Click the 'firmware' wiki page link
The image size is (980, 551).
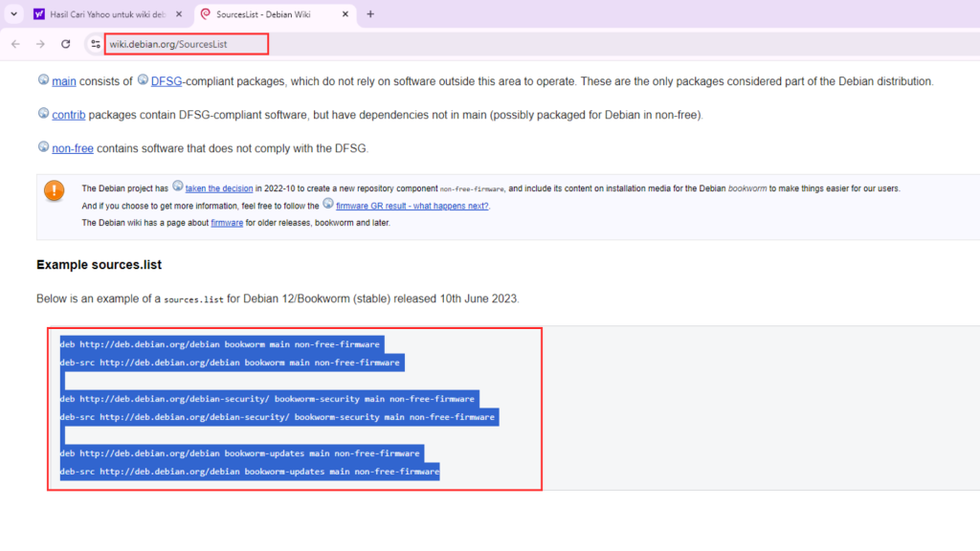pos(227,223)
